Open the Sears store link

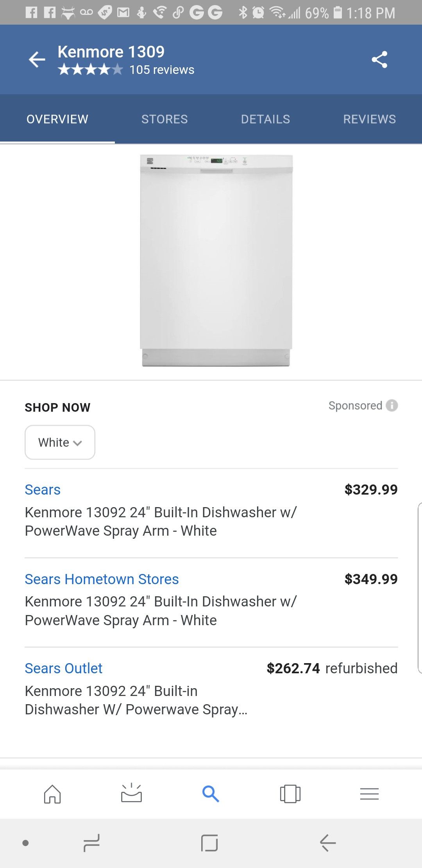pos(43,490)
